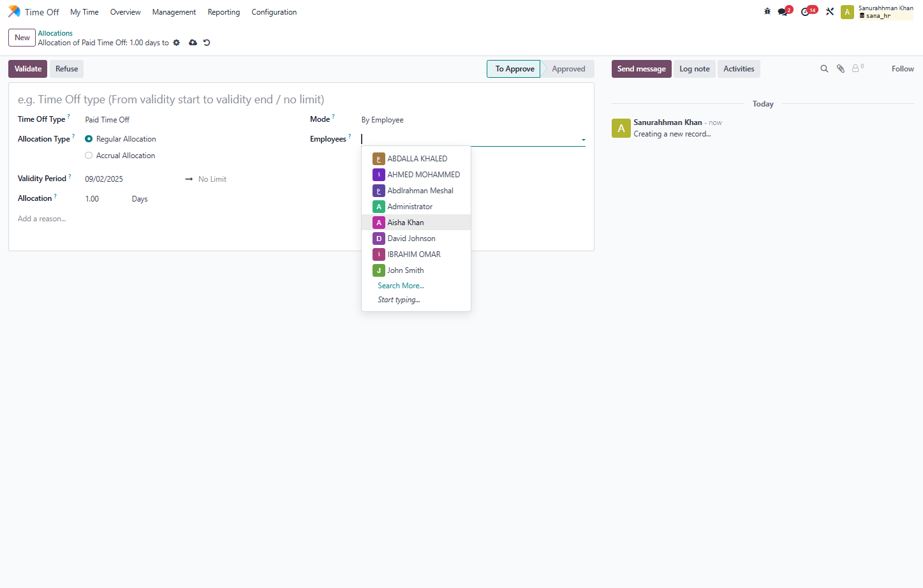Open the Configuration menu

pos(274,12)
